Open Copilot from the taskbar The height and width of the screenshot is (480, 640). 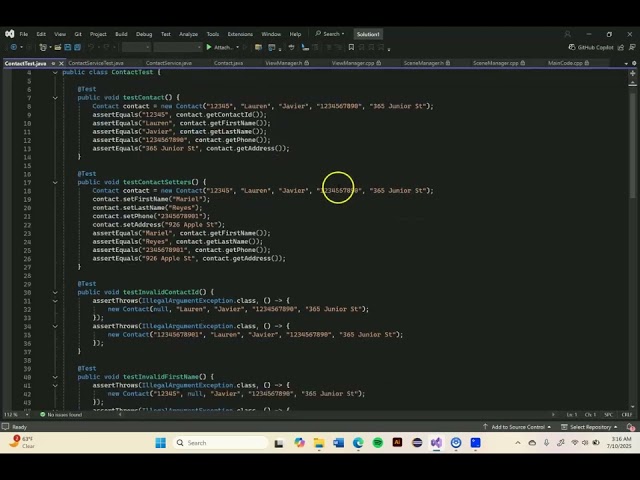(299, 443)
